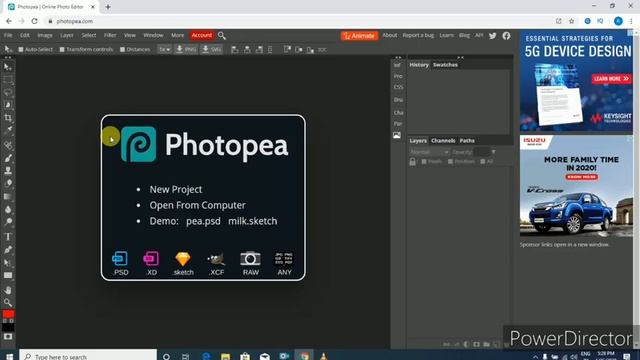The image size is (640, 360).
Task: Click New Project link
Action: pyautogui.click(x=176, y=189)
